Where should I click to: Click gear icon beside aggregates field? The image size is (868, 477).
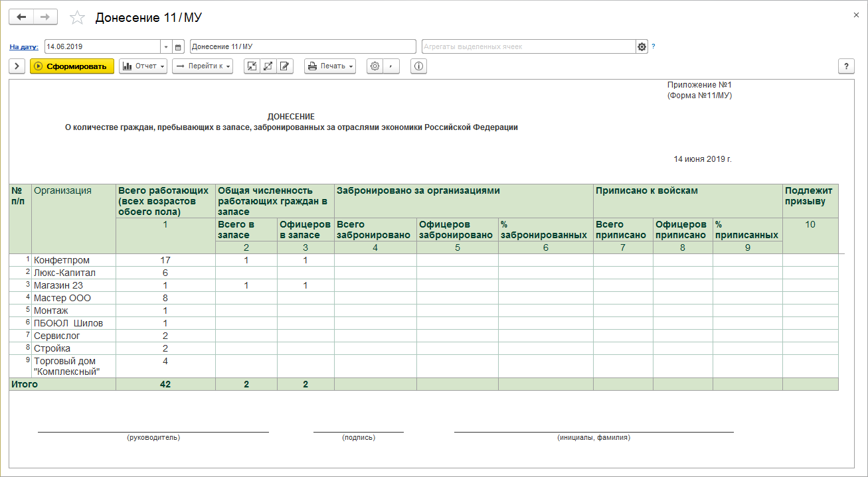click(642, 46)
